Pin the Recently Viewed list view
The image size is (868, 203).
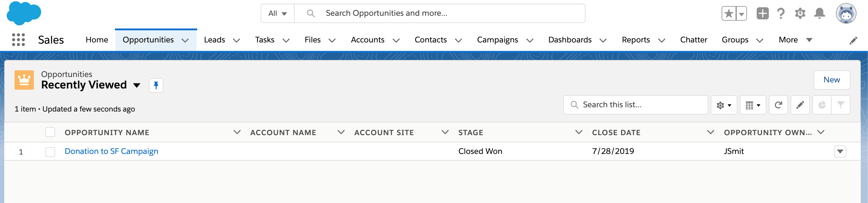click(156, 85)
